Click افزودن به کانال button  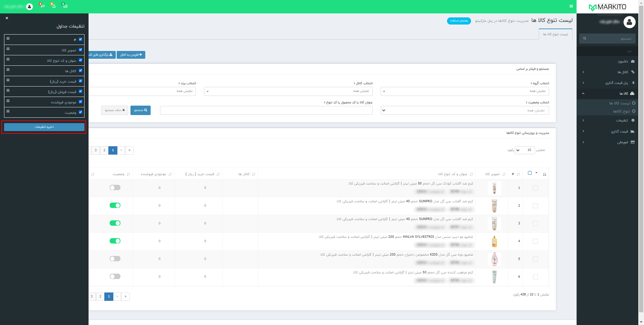click(131, 55)
